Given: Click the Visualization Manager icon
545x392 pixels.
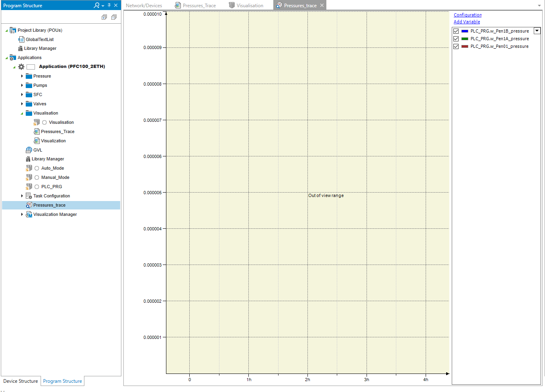Looking at the screenshot, I should pyautogui.click(x=29, y=214).
